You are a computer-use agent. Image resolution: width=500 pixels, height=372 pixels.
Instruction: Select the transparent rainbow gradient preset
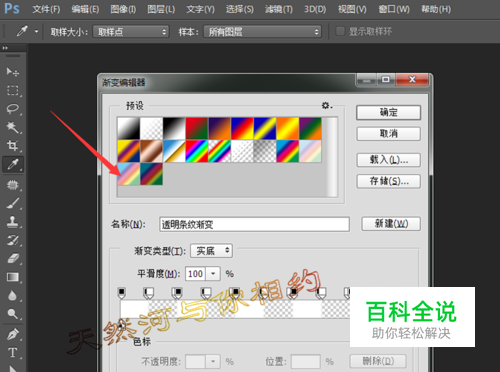coord(219,151)
